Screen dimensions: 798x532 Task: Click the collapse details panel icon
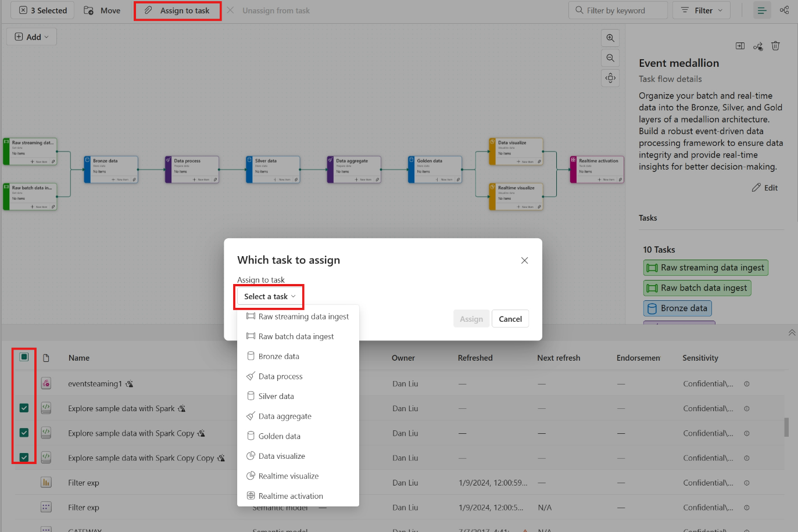pos(740,46)
